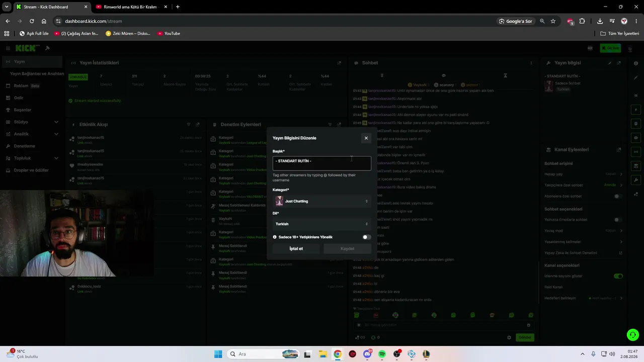Click the lightning icon in right toolbar

(636, 110)
